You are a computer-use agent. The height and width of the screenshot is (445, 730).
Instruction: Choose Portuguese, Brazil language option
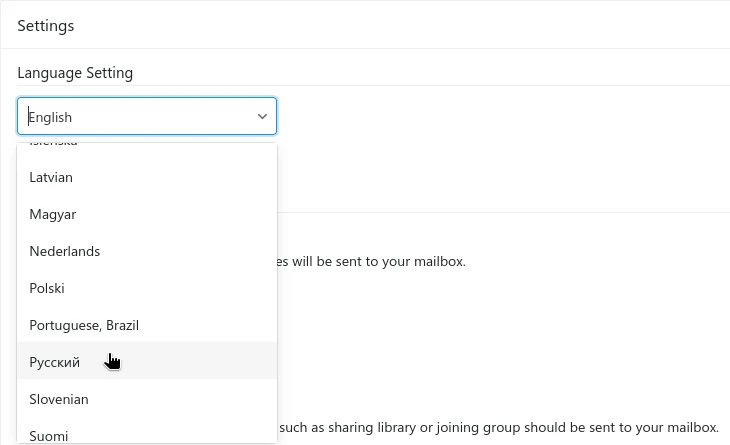[84, 325]
